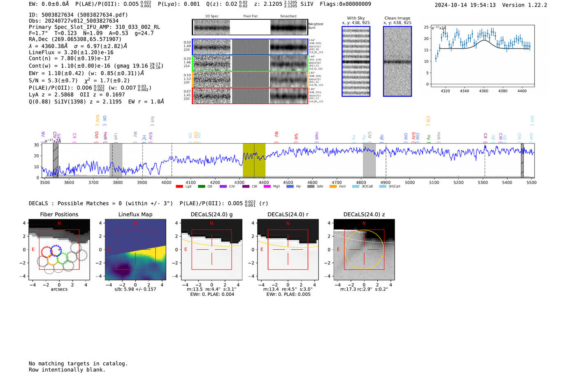The image size is (576, 392).
Task: Click the Weighted Sum 2D spectrum row
Action: click(x=250, y=27)
